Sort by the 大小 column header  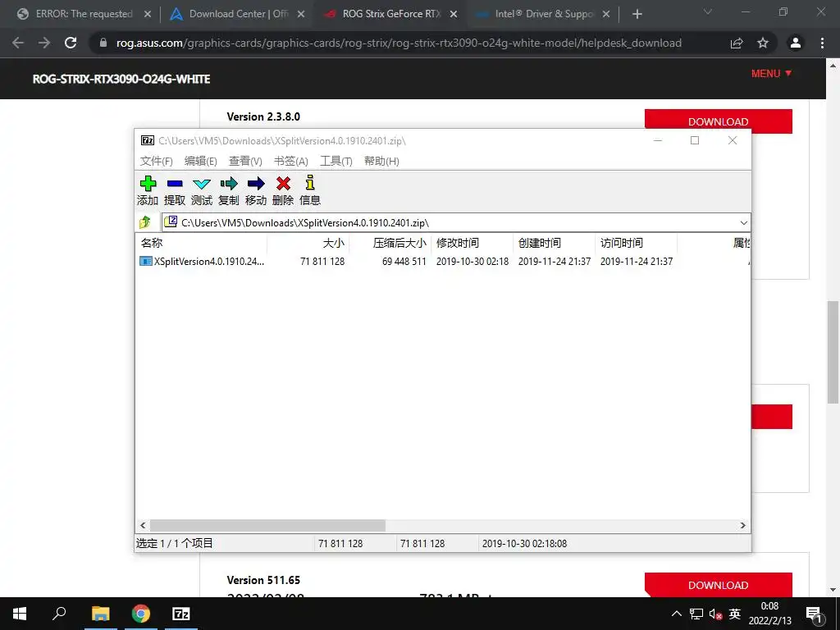(308, 243)
